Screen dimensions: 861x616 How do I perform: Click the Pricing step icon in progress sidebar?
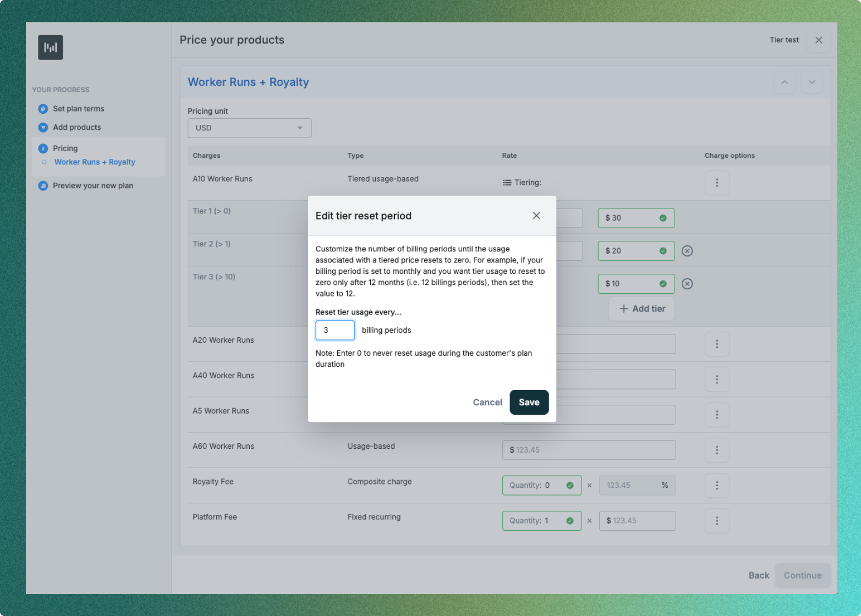[43, 148]
